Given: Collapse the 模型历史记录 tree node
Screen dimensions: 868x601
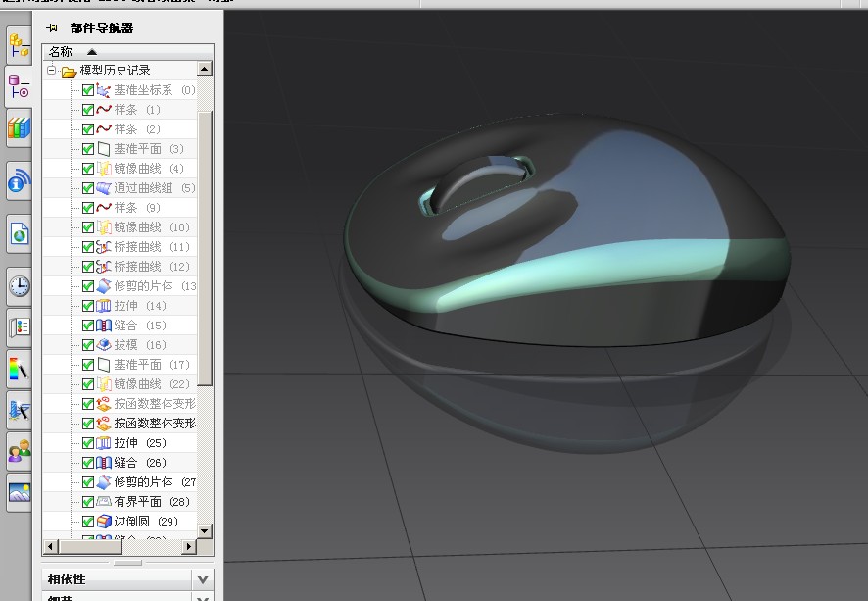Looking at the screenshot, I should coord(52,71).
